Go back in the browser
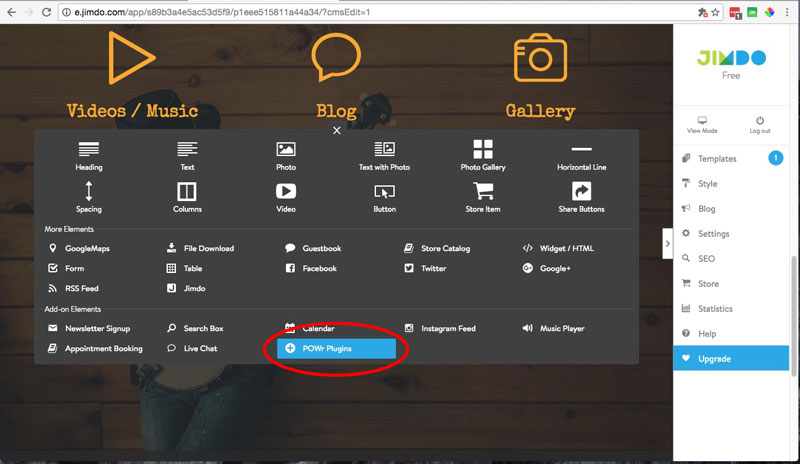 (x=11, y=12)
